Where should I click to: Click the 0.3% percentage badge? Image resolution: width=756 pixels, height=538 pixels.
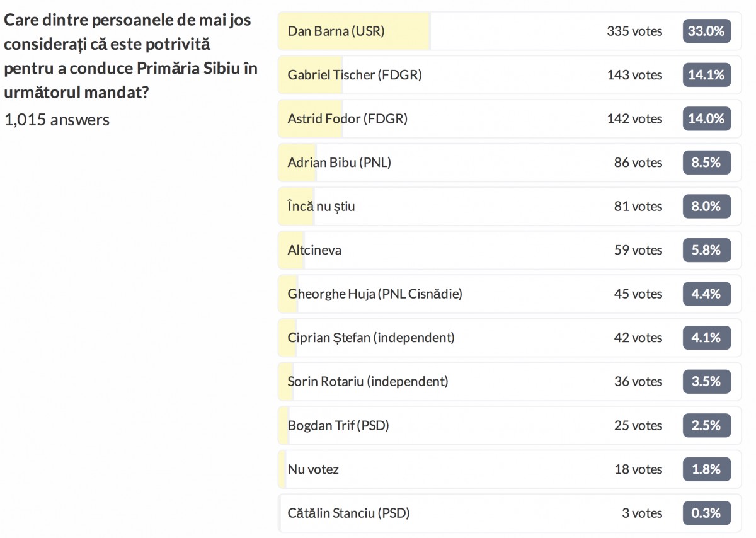pyautogui.click(x=706, y=513)
